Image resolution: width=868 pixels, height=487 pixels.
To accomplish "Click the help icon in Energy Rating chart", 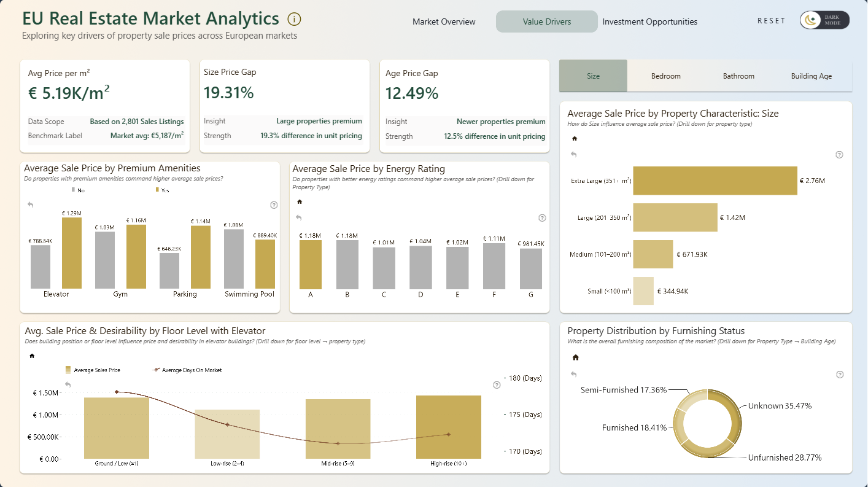I will 542,218.
